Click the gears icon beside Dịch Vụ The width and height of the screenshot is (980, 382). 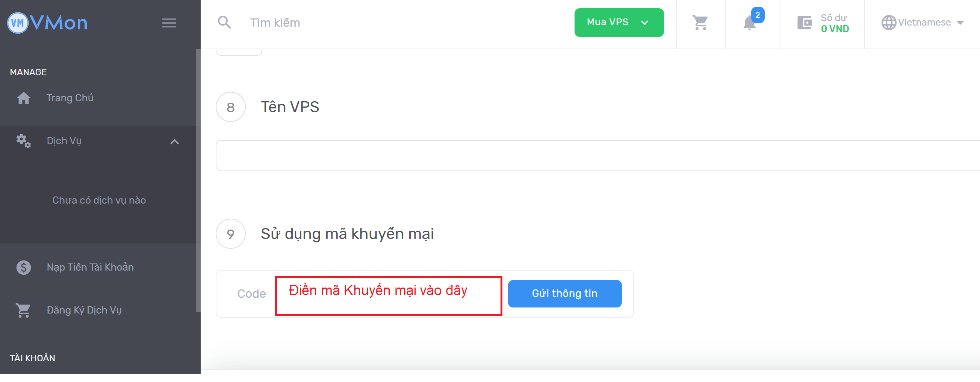pyautogui.click(x=23, y=140)
